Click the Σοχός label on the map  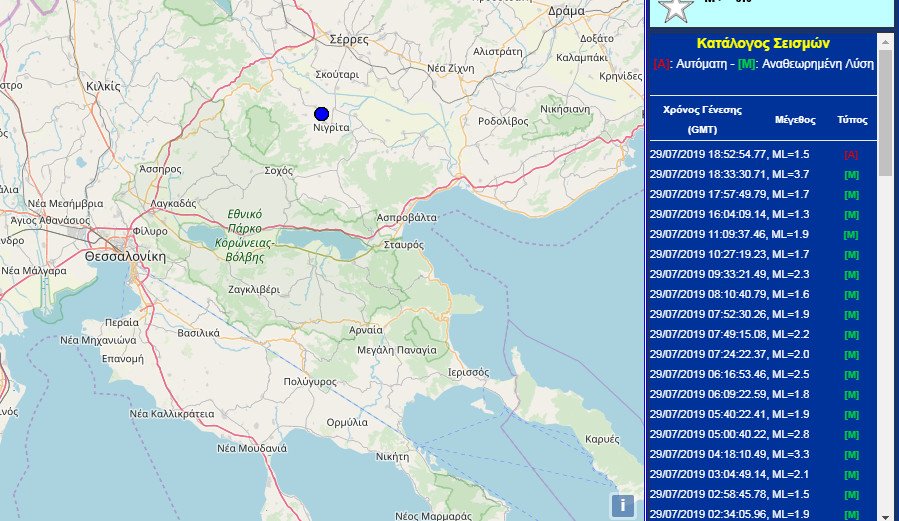[x=279, y=171]
